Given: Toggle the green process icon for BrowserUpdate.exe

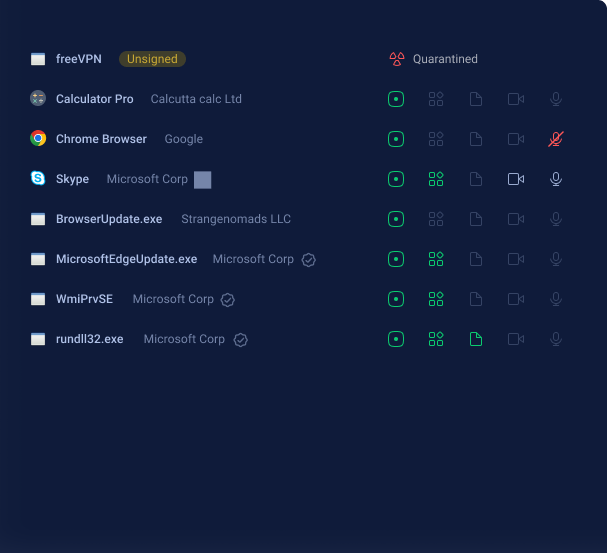Looking at the screenshot, I should click(396, 219).
